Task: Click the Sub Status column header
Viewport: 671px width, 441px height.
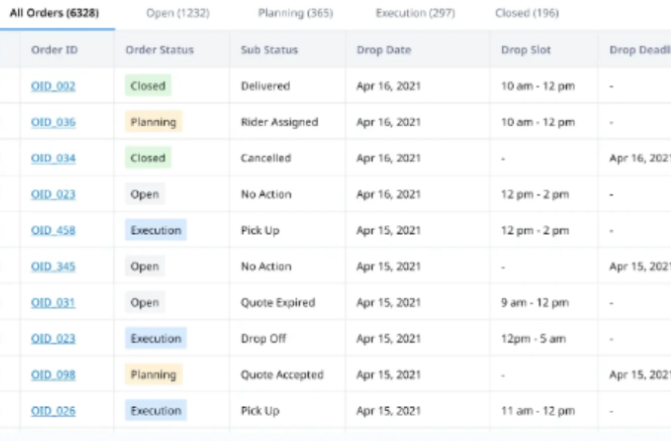Action: (269, 50)
